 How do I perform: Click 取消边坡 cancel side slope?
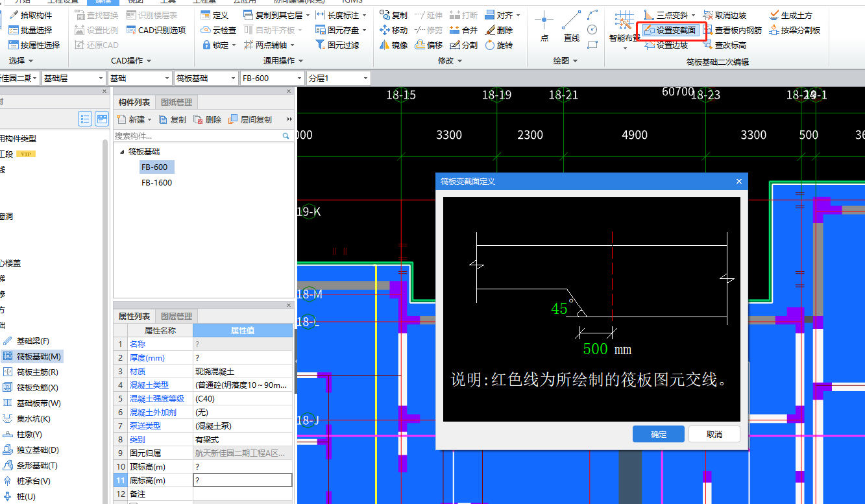725,15
